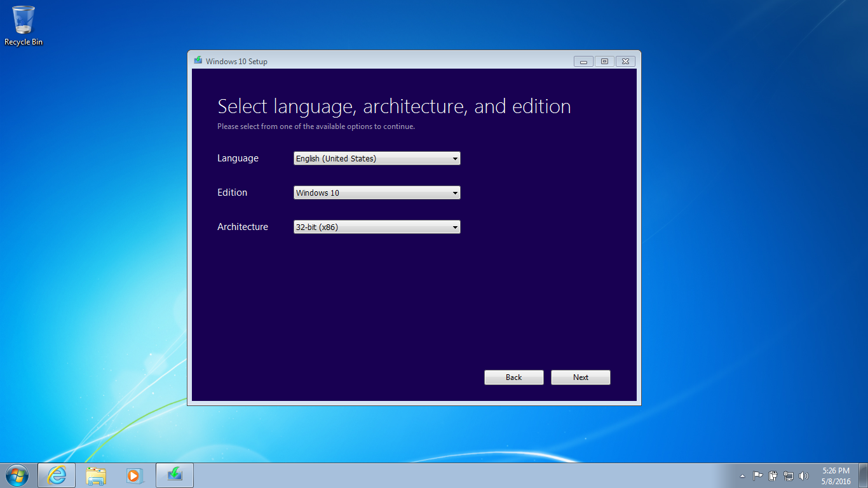
Task: Click the Windows 10 Setup title bar icon
Action: click(198, 61)
